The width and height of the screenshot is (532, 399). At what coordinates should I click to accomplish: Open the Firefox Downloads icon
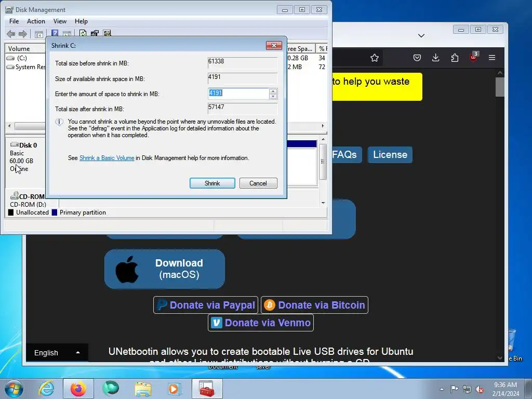point(436,58)
